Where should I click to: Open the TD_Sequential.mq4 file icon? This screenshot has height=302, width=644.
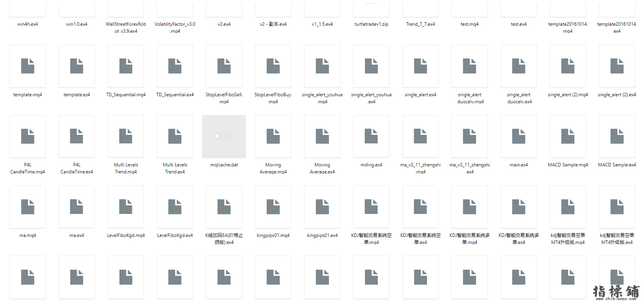(126, 66)
